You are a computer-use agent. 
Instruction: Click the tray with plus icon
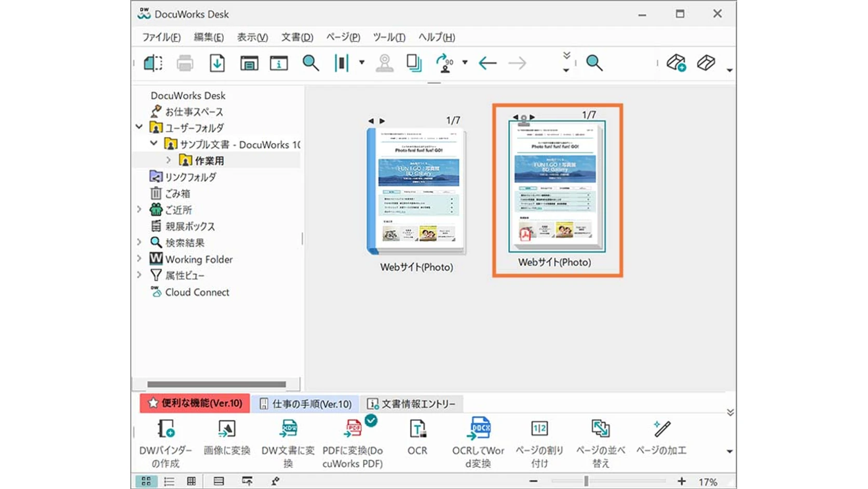pos(676,63)
